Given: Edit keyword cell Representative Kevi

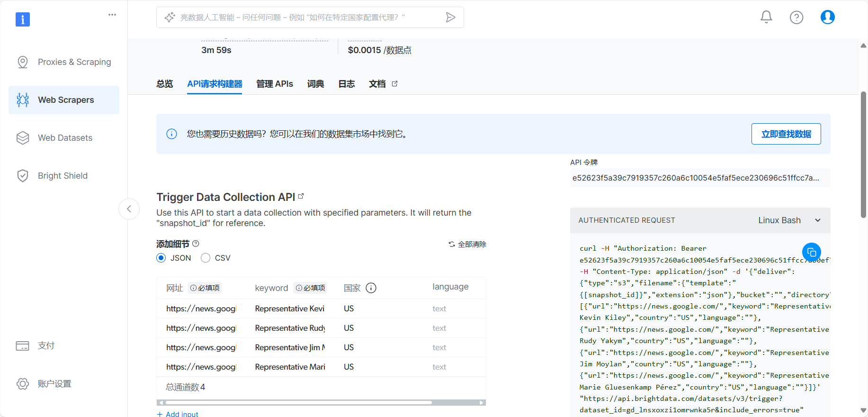Looking at the screenshot, I should click(290, 309).
